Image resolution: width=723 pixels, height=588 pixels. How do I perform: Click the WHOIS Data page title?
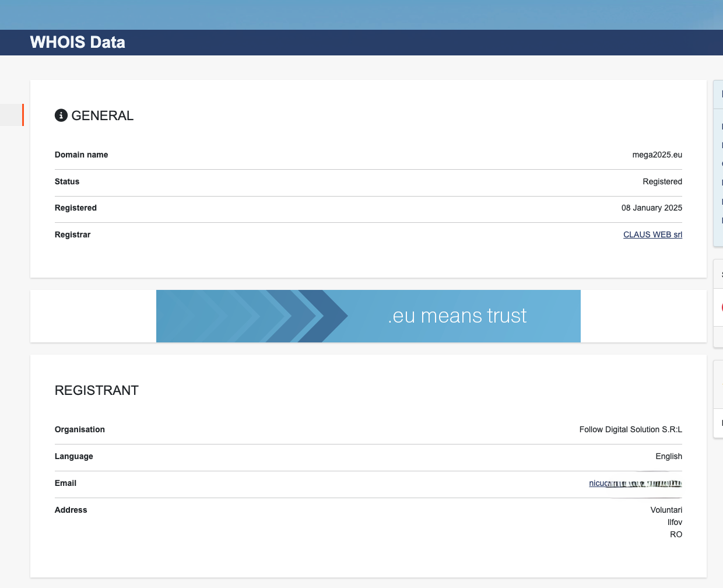(78, 42)
